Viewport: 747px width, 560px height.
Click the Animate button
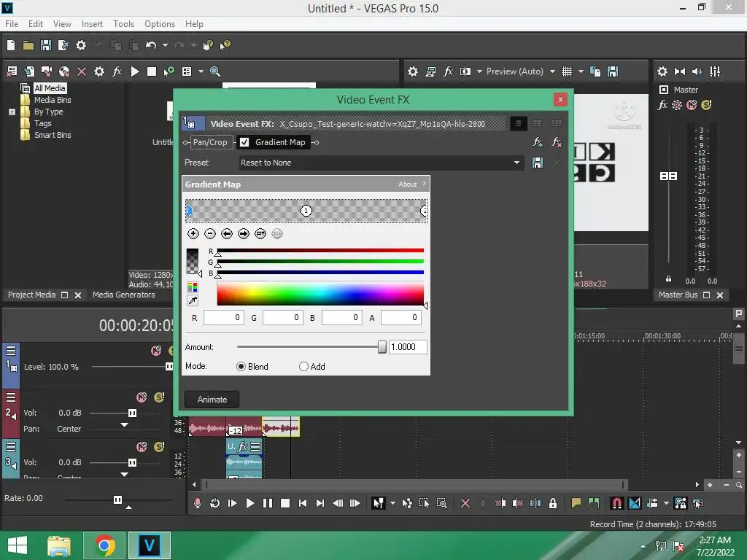pyautogui.click(x=212, y=400)
